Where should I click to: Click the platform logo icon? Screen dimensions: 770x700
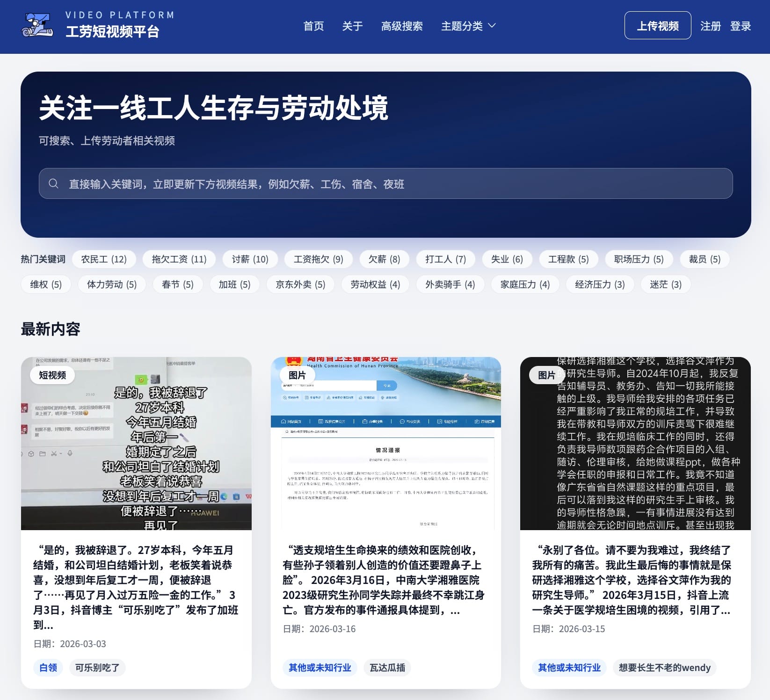point(37,26)
